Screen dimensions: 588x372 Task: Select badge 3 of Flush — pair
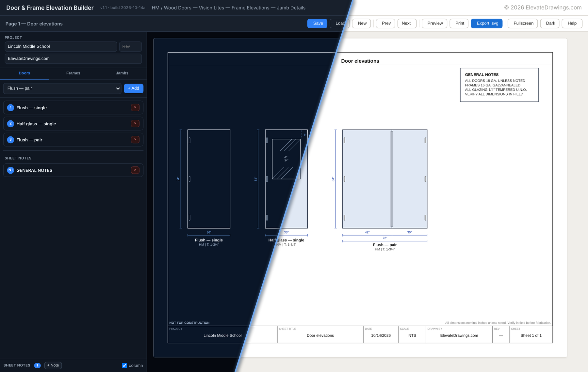pyautogui.click(x=10, y=139)
